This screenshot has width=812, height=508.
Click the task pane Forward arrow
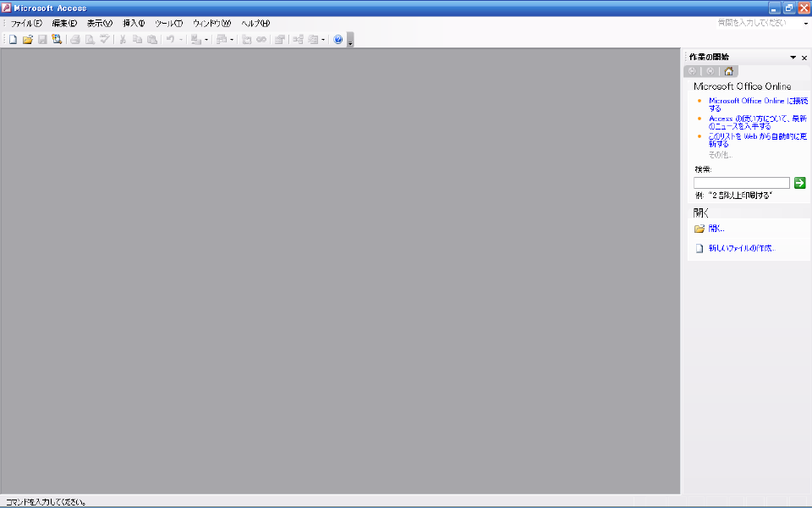710,71
